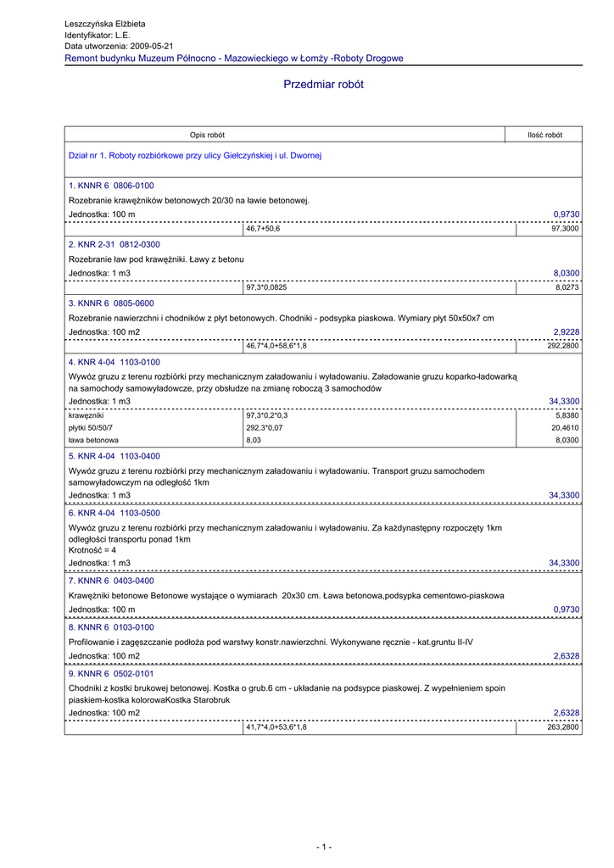Select entry heading '5. KNR 4-04 1103-0400'

tap(114, 456)
